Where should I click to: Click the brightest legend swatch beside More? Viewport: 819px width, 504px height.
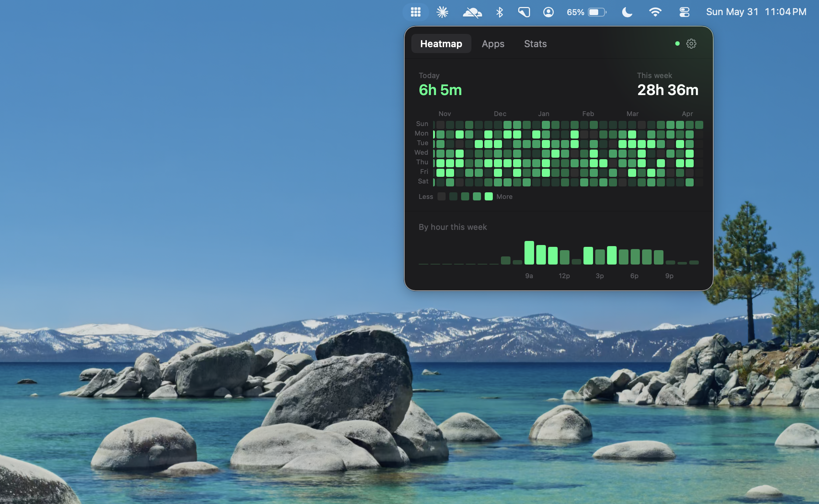[x=489, y=196]
